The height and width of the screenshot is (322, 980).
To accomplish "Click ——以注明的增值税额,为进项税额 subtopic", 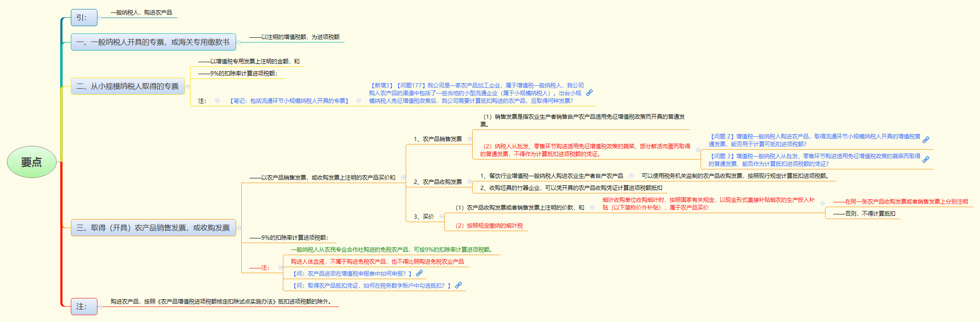I will (x=294, y=37).
